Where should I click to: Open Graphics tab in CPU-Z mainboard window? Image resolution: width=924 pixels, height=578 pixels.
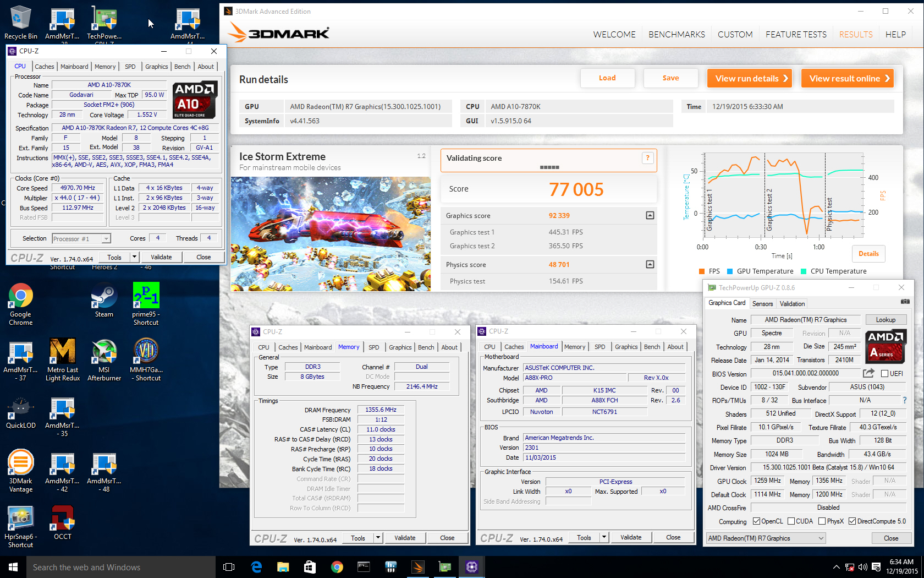coord(626,347)
